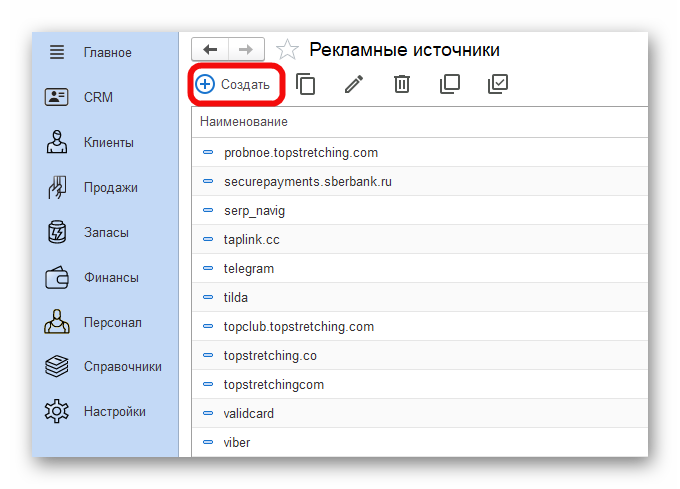Select the taplink.cc entry

click(x=420, y=239)
